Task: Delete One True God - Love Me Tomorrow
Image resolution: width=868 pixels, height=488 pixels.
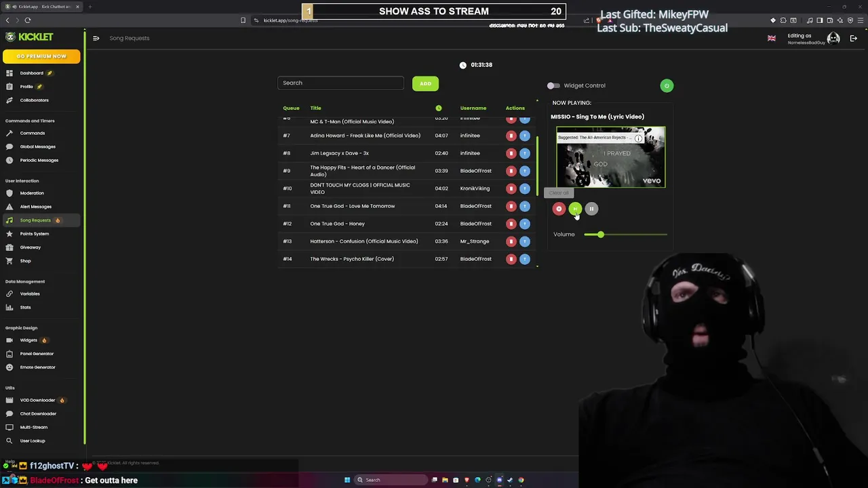Action: click(511, 206)
